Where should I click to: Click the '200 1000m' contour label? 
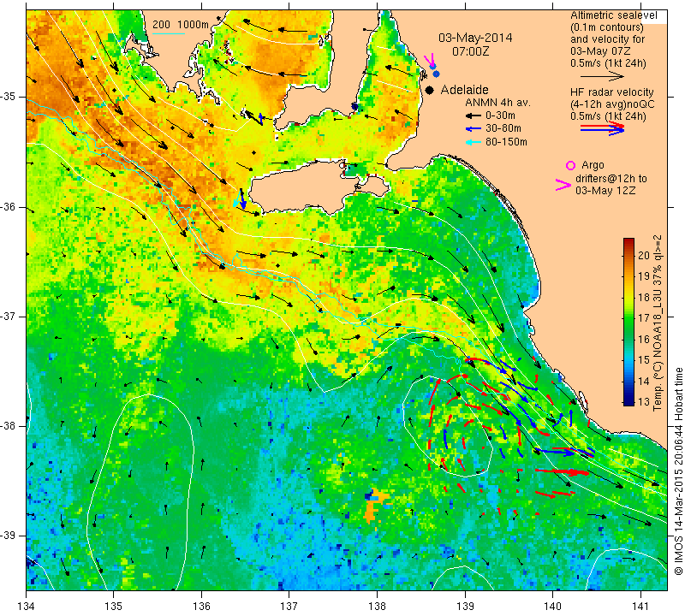point(181,25)
